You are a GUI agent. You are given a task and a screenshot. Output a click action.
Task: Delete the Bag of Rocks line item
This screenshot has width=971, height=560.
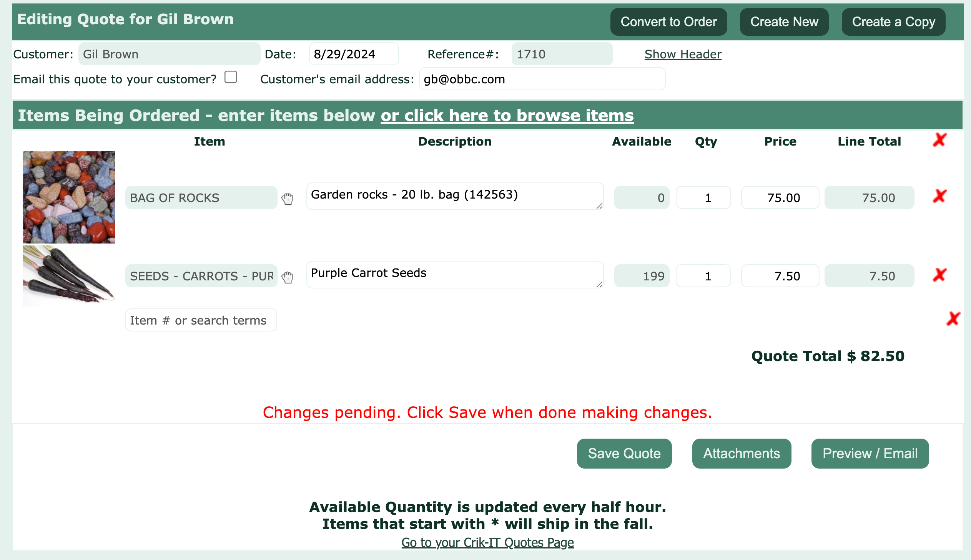pos(939,197)
